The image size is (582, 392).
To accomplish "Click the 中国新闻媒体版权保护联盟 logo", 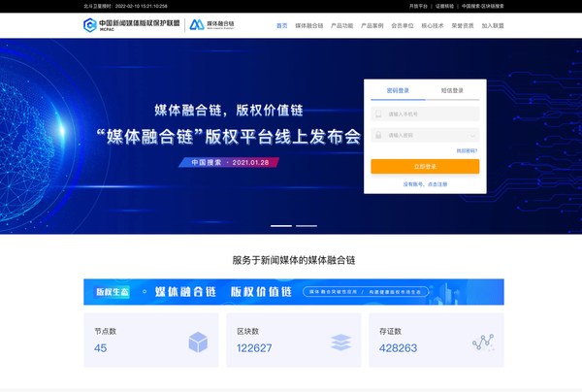I will [x=131, y=24].
